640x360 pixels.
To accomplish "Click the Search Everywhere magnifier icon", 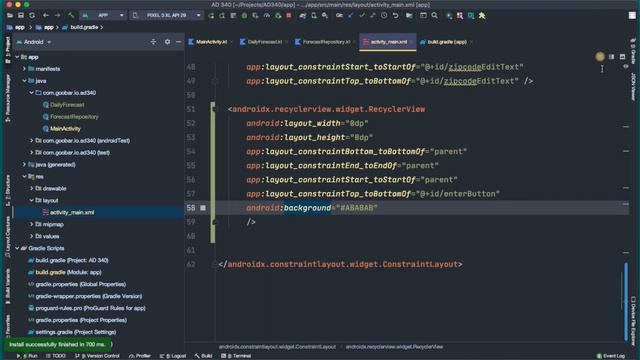I will 434,16.
